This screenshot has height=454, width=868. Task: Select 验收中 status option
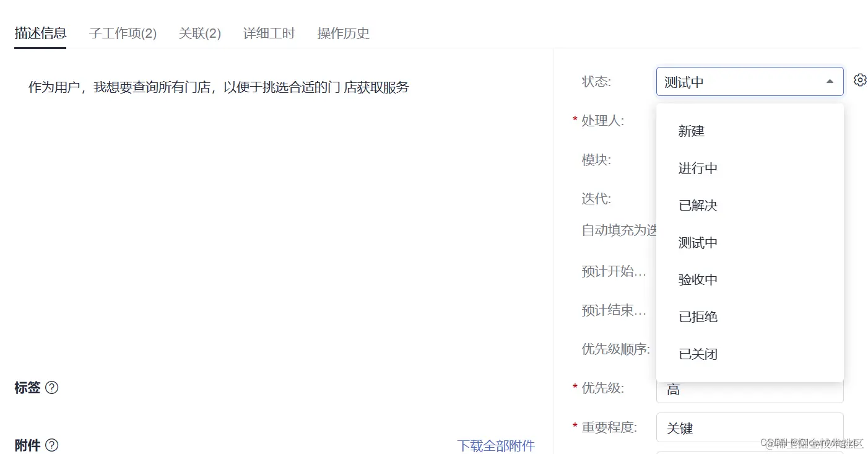[x=750, y=280]
